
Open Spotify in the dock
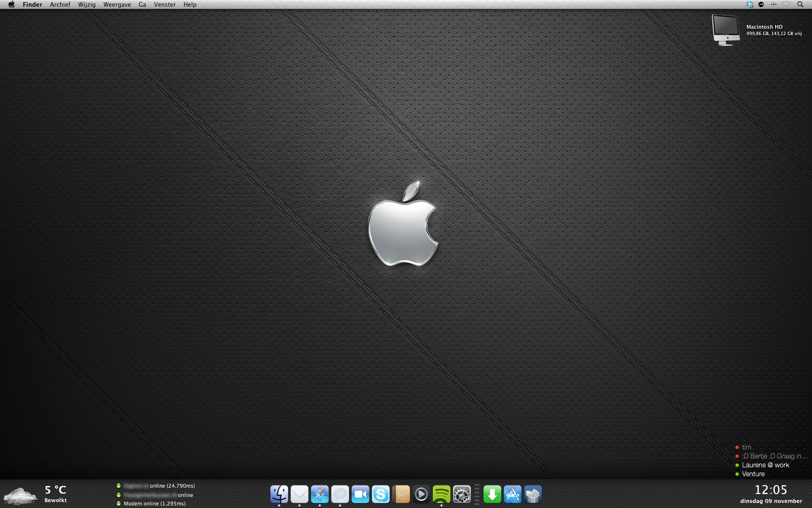[442, 494]
